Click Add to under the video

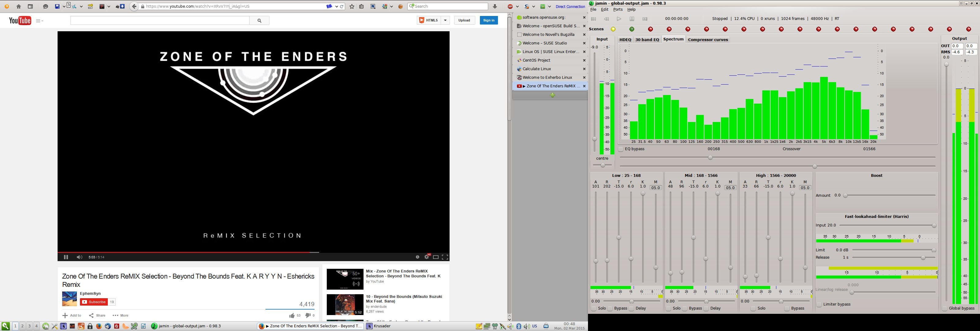[x=72, y=316]
